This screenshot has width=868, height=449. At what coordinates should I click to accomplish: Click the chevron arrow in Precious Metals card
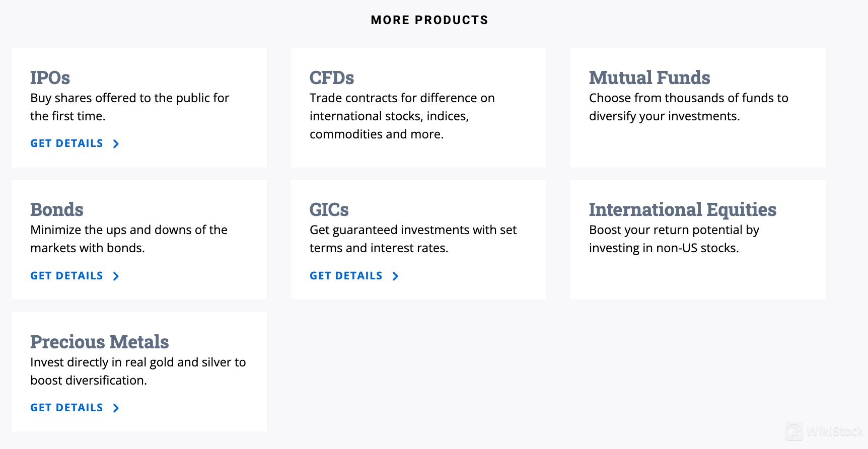[116, 408]
